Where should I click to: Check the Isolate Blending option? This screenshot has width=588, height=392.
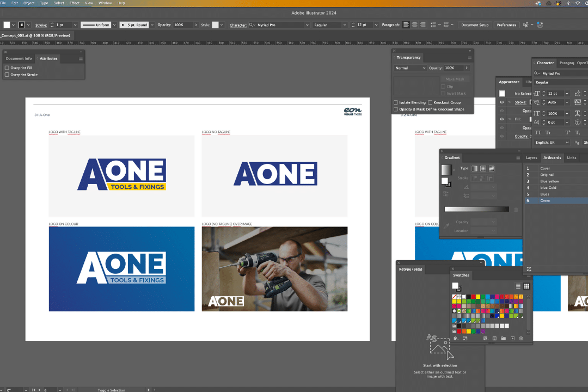[x=396, y=103]
